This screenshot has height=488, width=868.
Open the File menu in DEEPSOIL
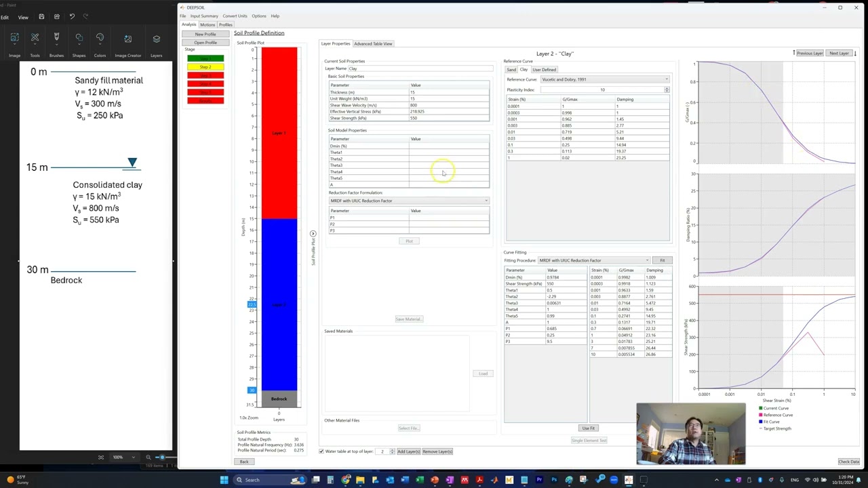point(182,16)
